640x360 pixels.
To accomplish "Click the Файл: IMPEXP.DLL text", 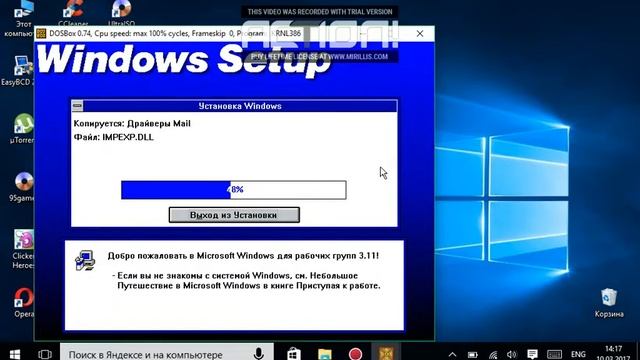I will click(x=113, y=137).
